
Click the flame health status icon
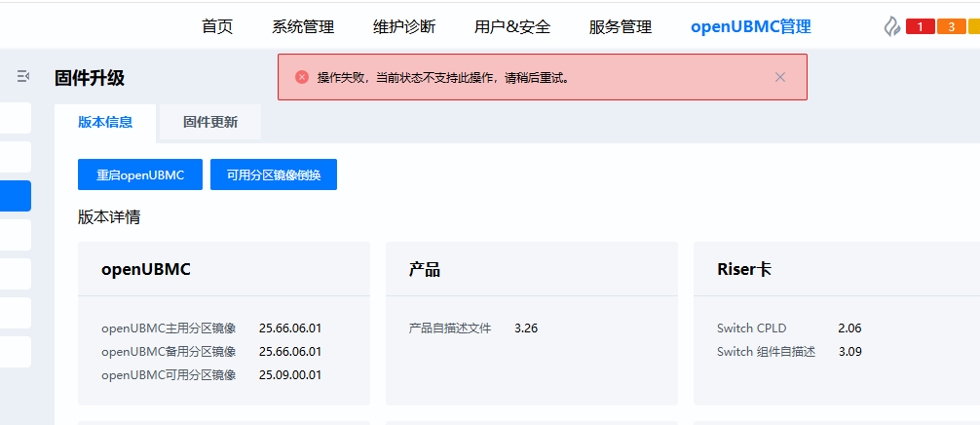(x=891, y=26)
